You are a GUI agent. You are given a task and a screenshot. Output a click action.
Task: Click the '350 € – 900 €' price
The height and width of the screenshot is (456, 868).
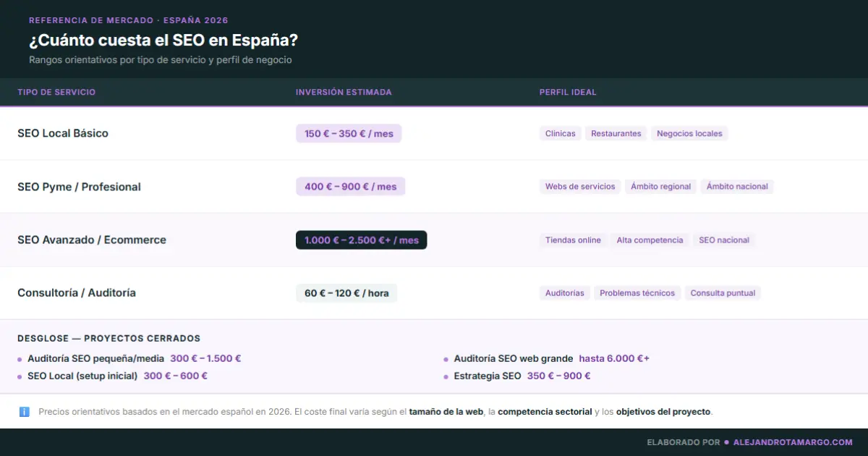[x=559, y=376]
